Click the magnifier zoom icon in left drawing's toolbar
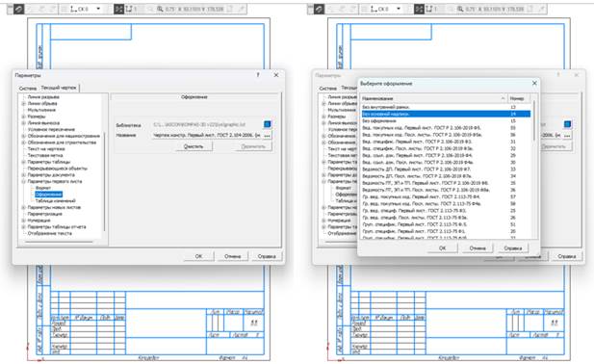The image size is (594, 364). coord(160,9)
